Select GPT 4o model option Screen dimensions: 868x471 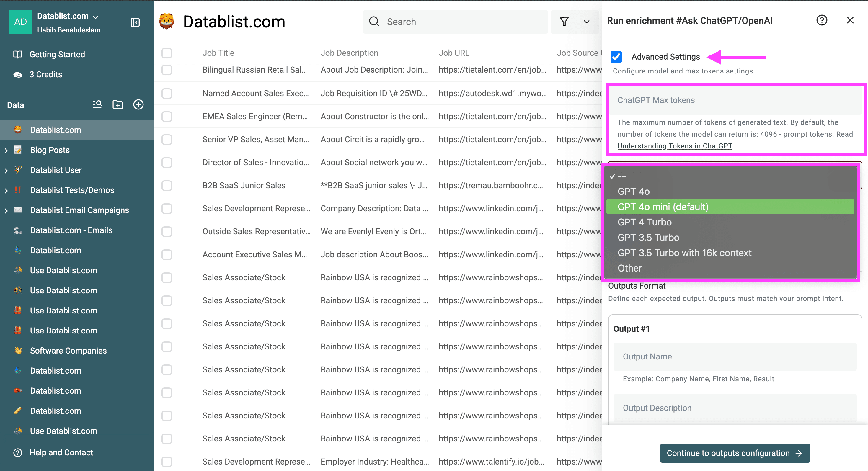tap(730, 191)
